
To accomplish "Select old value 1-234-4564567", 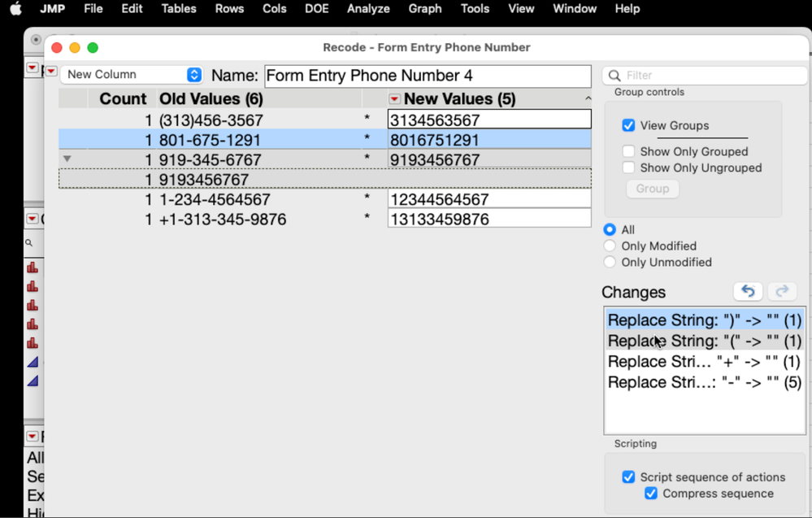I will coord(215,199).
